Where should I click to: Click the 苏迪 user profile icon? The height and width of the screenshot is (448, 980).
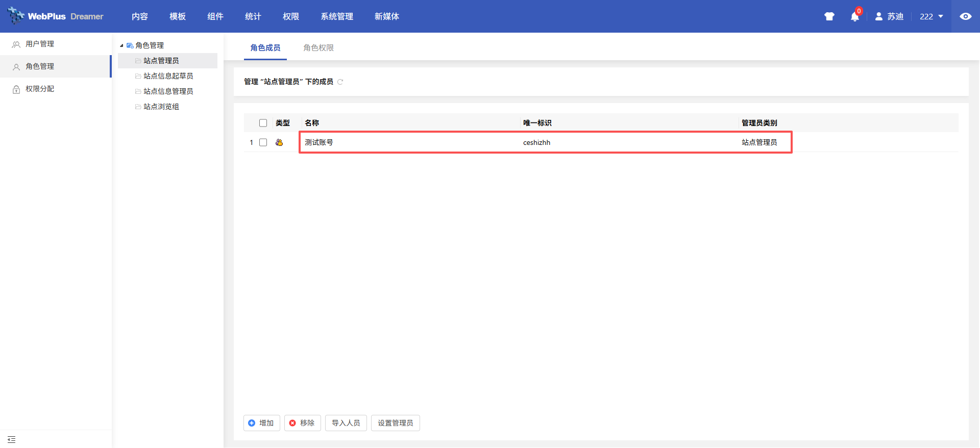click(x=879, y=16)
